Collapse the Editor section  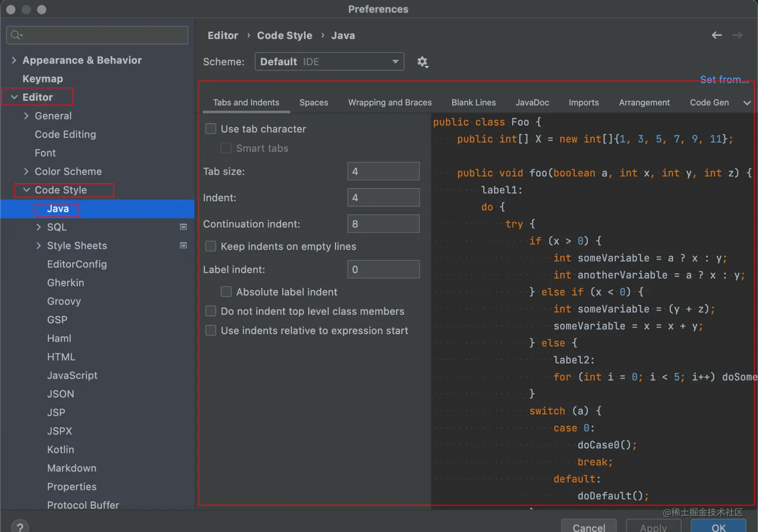[14, 97]
